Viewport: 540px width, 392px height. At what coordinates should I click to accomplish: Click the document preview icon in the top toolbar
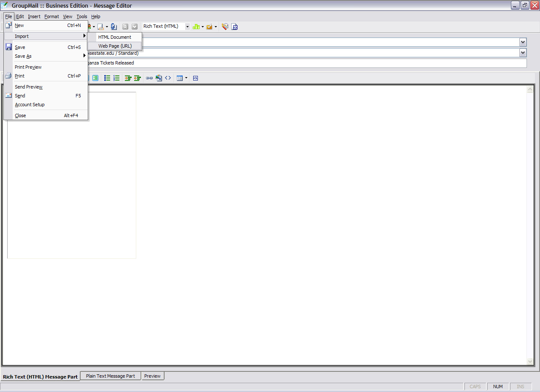[x=235, y=27]
